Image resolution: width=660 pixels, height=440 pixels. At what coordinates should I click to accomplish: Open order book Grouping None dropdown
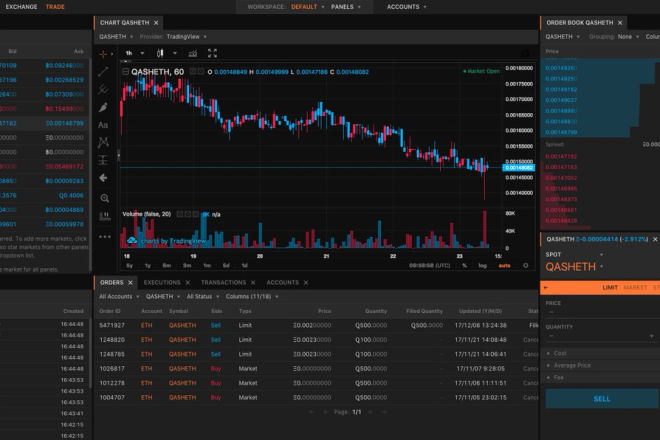point(628,37)
